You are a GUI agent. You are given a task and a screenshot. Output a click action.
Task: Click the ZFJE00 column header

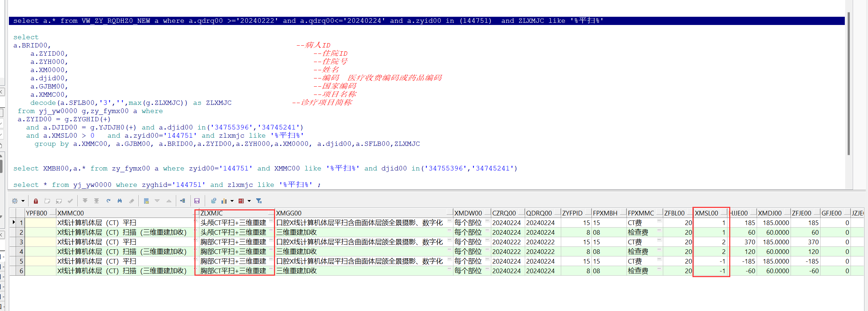click(x=805, y=213)
